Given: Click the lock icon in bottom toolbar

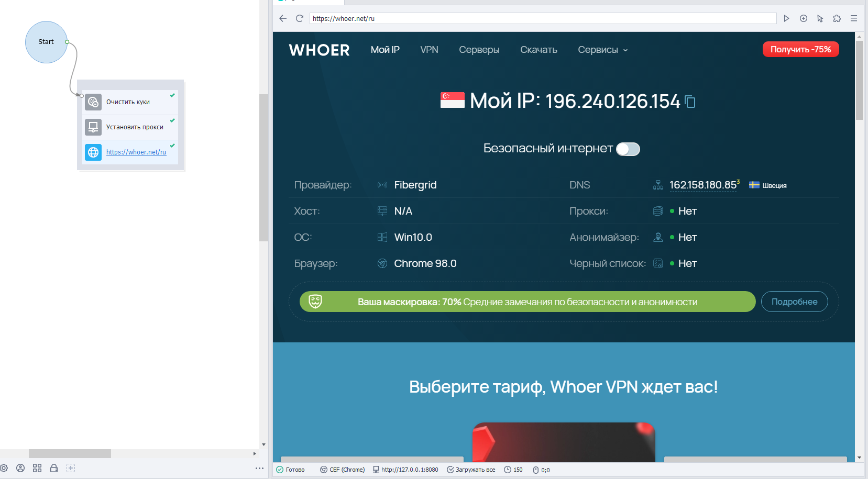Looking at the screenshot, I should pyautogui.click(x=54, y=468).
